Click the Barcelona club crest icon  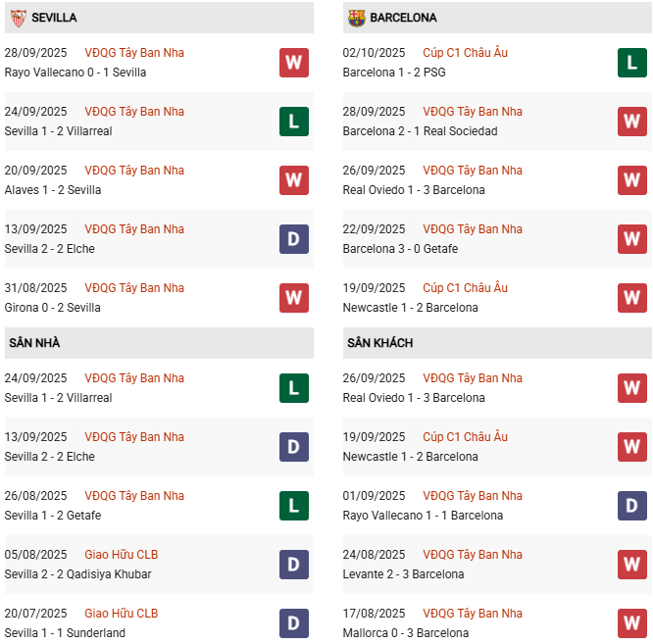(x=357, y=18)
